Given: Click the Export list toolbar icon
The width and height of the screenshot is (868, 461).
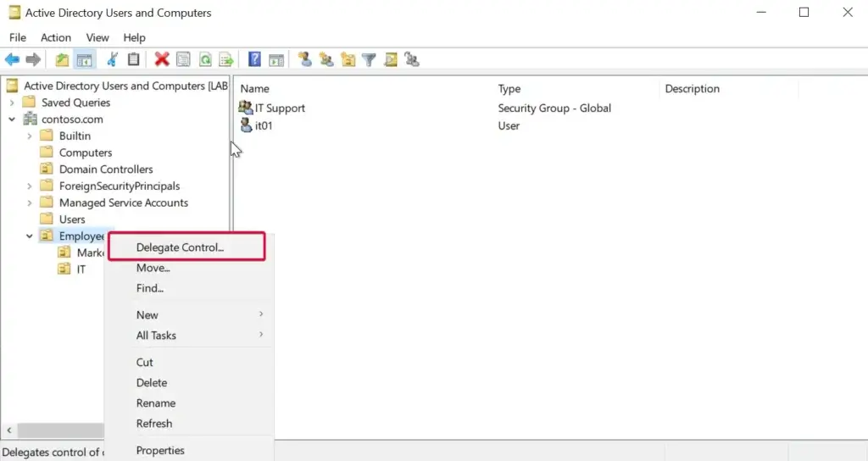Looking at the screenshot, I should 226,59.
